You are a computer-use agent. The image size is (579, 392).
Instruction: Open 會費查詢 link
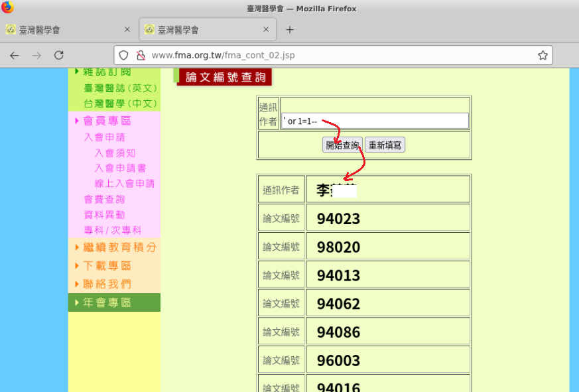(x=105, y=200)
